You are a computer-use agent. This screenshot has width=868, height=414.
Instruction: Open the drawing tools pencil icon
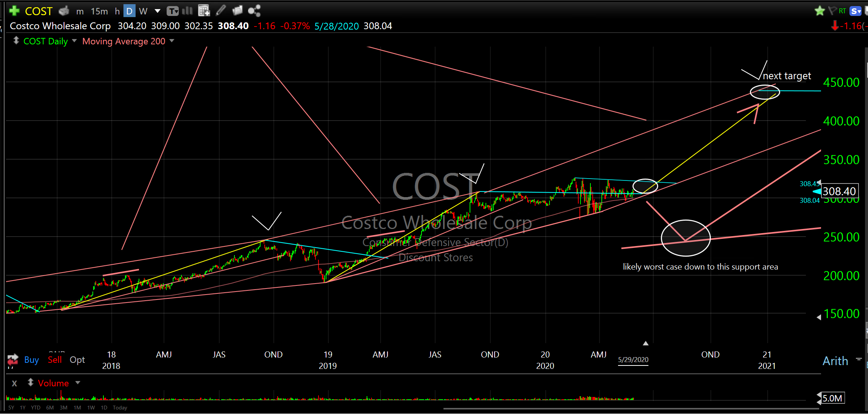[221, 11]
